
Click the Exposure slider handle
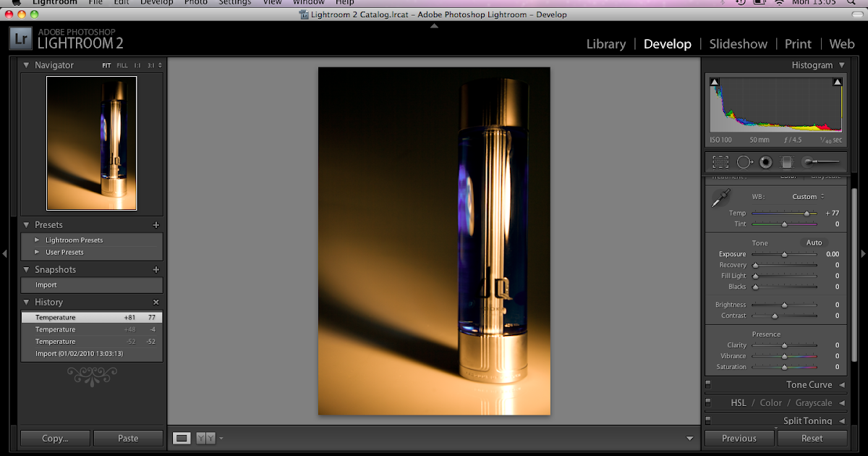pyautogui.click(x=785, y=255)
